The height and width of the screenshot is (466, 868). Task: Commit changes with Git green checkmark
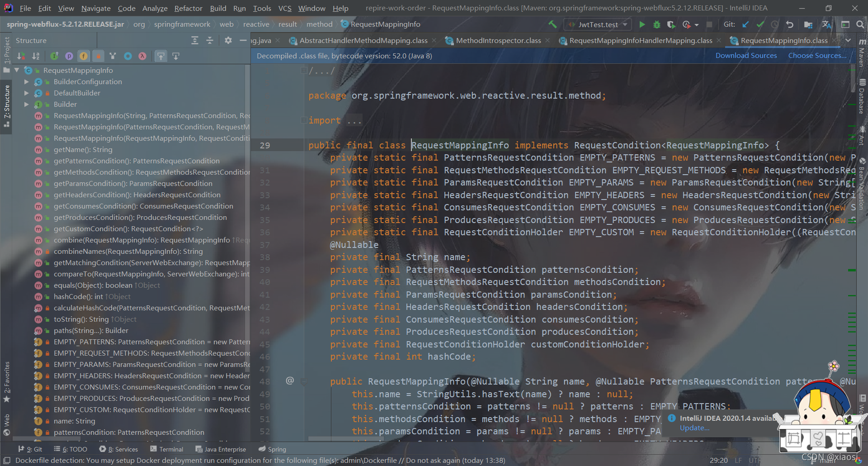(760, 24)
